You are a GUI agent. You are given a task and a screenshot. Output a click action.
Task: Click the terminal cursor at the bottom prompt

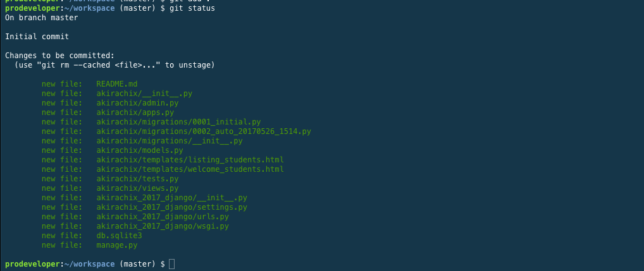(172, 263)
